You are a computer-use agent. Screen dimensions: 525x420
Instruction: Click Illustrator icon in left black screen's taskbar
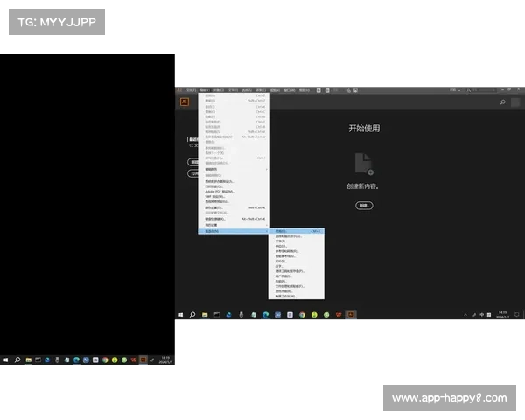(x=143, y=360)
